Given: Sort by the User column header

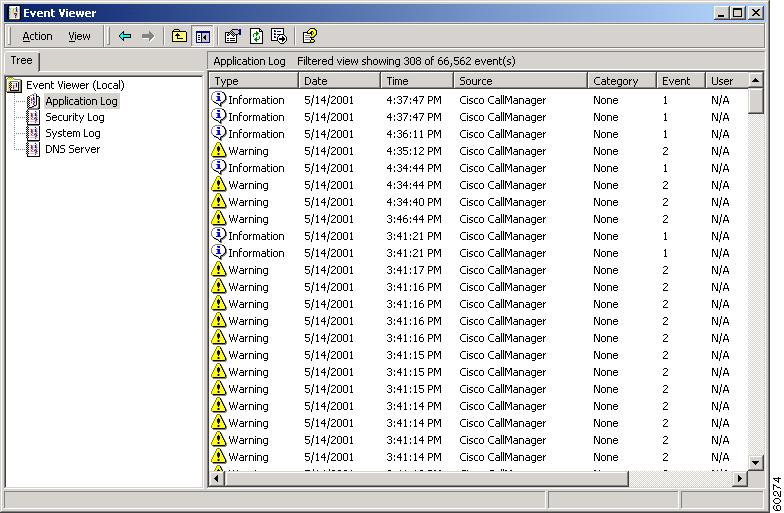Looking at the screenshot, I should (726, 80).
